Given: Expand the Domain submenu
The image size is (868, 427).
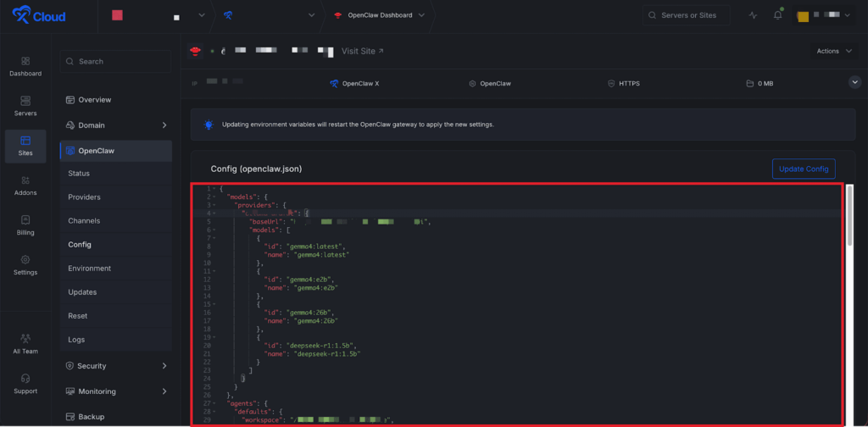Looking at the screenshot, I should pyautogui.click(x=164, y=125).
